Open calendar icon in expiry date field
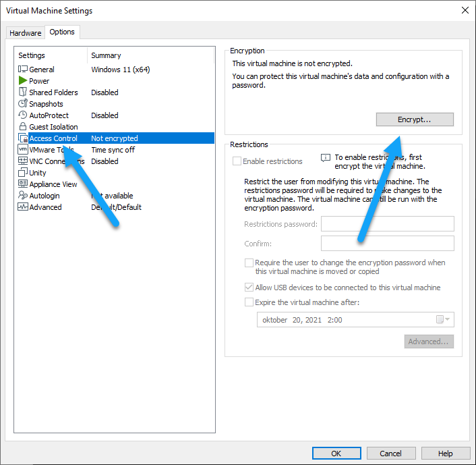Viewport: 476px width, 465px height. click(440, 319)
